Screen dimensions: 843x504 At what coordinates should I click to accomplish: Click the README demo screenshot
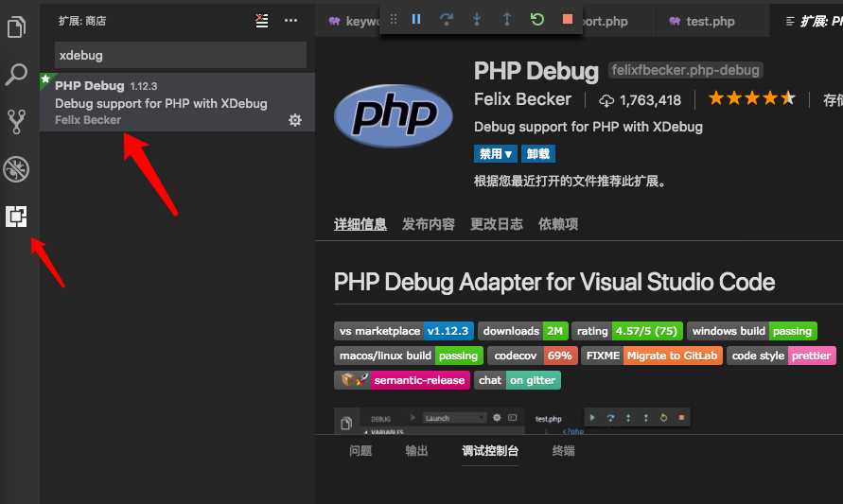pyautogui.click(x=512, y=421)
